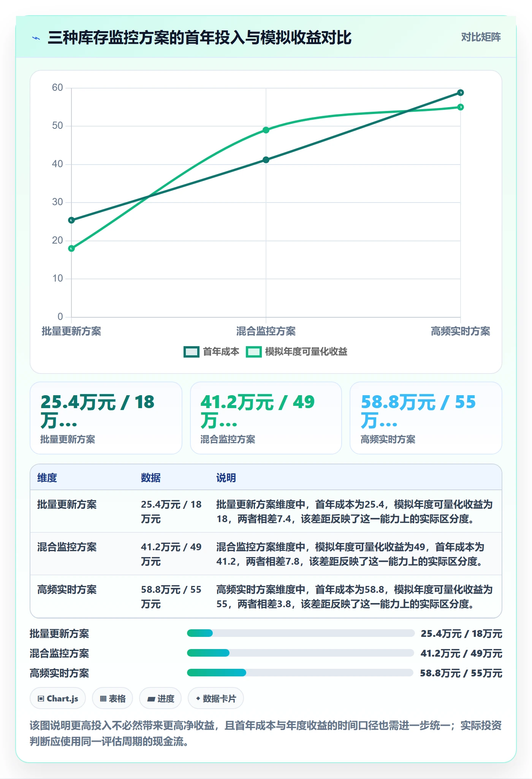
Task: Click the 批量更新方案 x-axis label
Action: [x=71, y=331]
